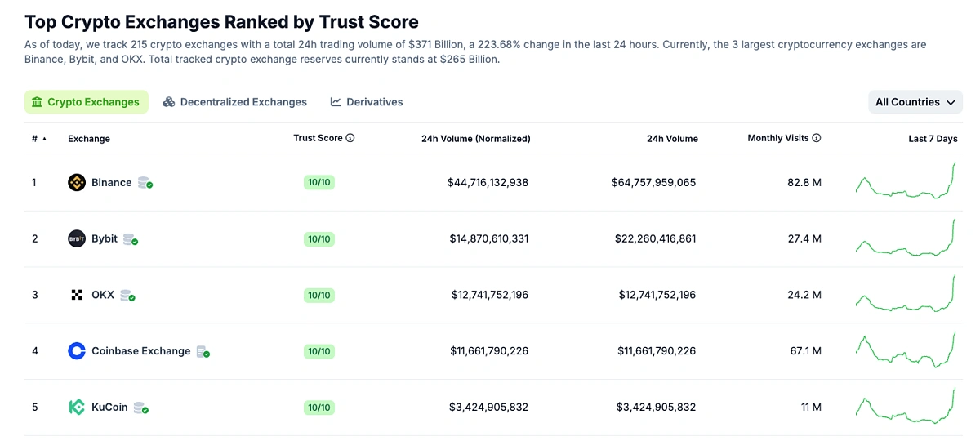Click Binance's 7-day sparkline chart

tap(906, 180)
